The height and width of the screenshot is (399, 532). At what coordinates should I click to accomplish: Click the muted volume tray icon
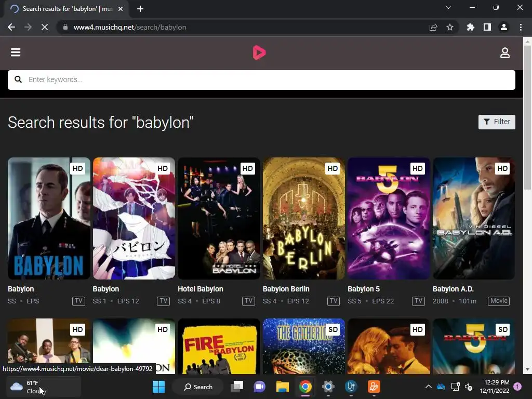469,387
